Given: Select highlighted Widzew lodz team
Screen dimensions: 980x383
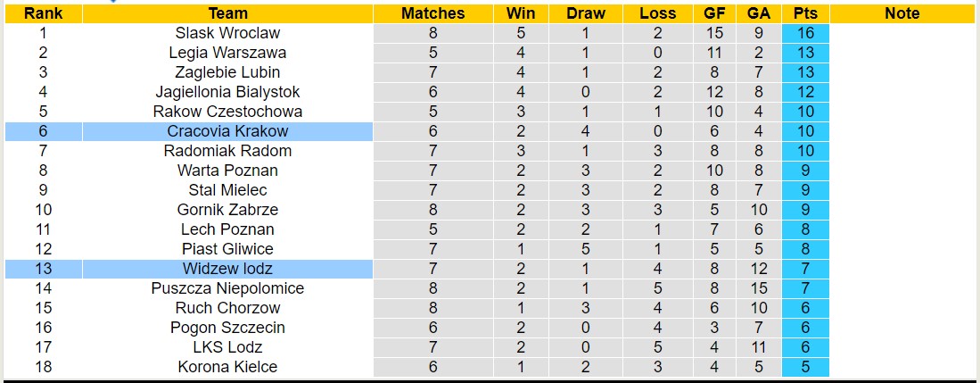Looking at the screenshot, I should pyautogui.click(x=227, y=269).
